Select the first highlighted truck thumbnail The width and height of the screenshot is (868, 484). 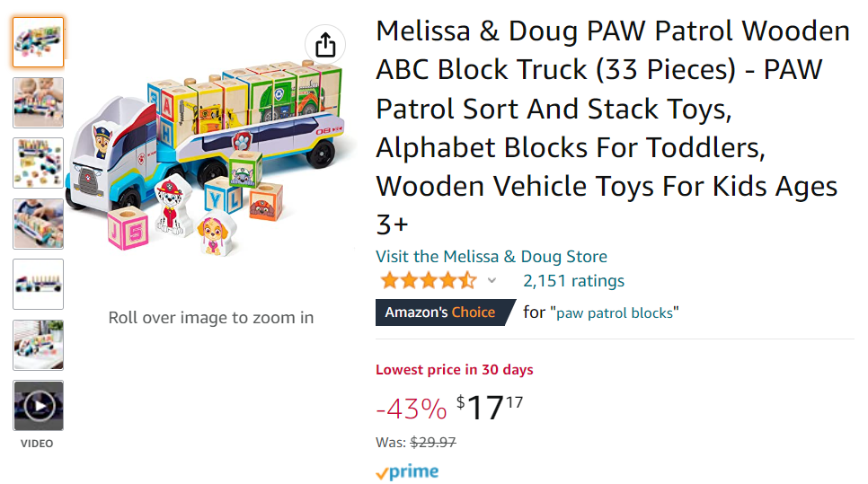(39, 42)
